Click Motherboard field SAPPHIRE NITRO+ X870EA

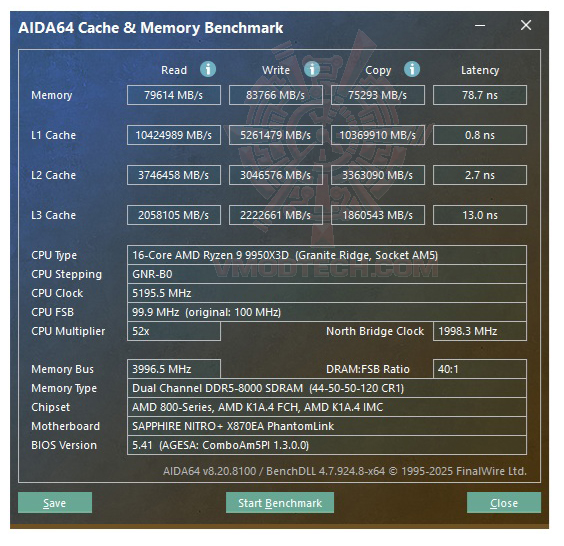[x=327, y=426]
